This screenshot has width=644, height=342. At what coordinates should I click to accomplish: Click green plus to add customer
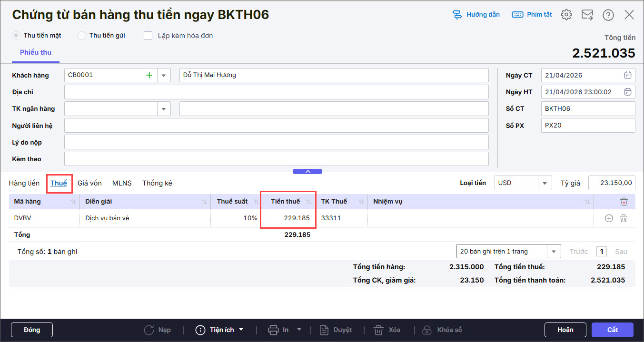coord(149,75)
